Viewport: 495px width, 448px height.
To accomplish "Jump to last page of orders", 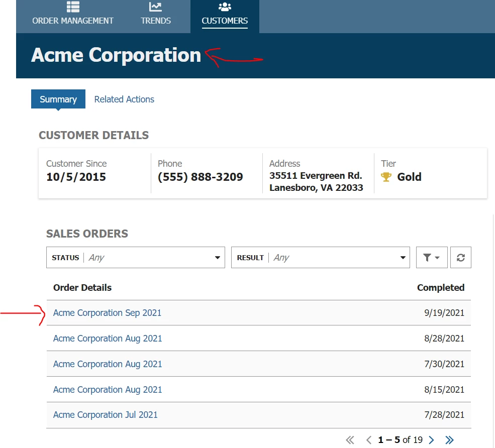I will 449,440.
